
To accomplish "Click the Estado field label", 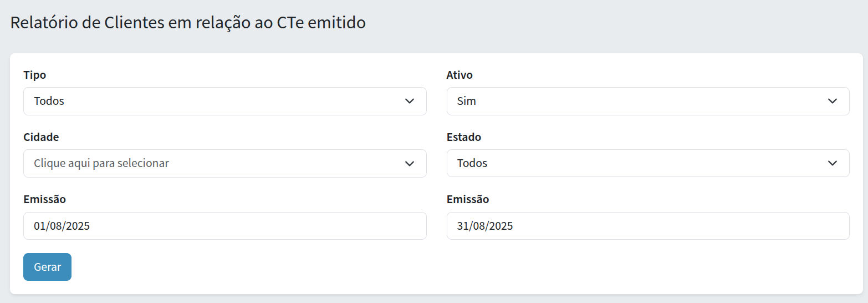I will pos(463,137).
